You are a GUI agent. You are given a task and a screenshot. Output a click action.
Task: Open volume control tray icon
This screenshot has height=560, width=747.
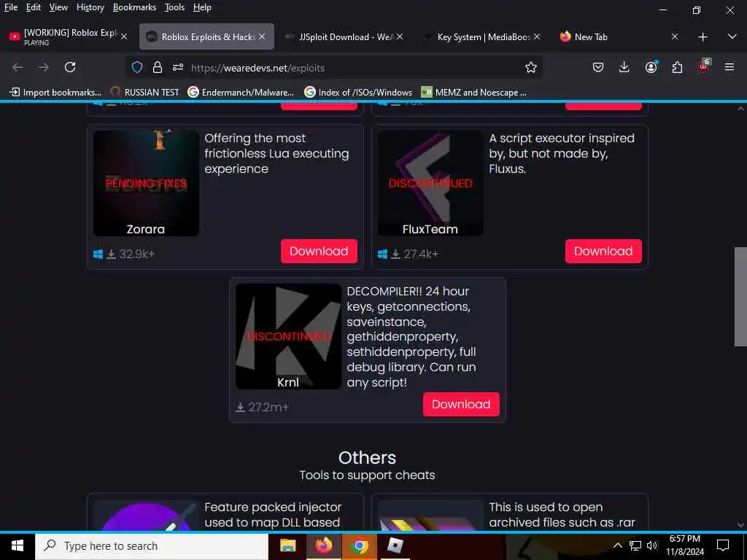(652, 545)
